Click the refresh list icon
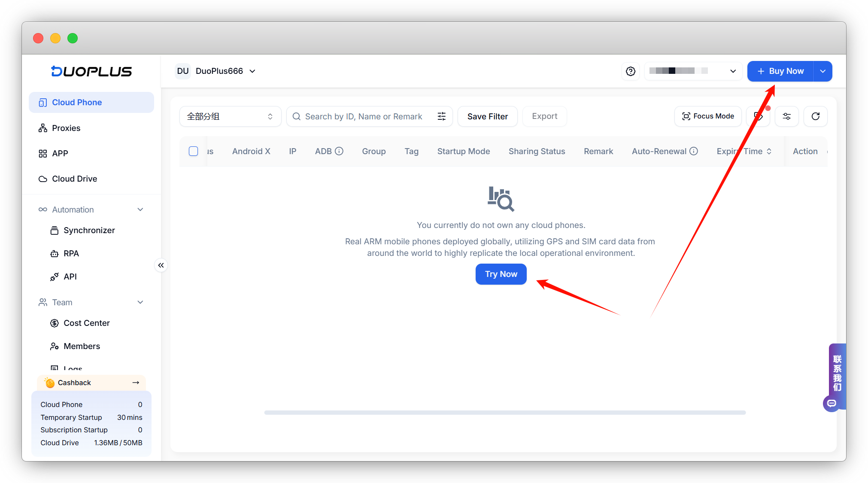 [815, 116]
